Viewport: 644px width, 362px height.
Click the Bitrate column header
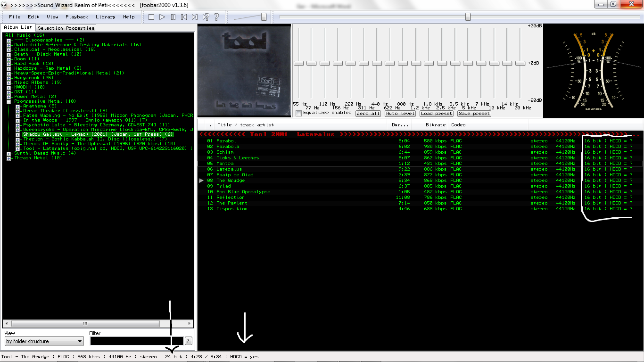pyautogui.click(x=429, y=125)
